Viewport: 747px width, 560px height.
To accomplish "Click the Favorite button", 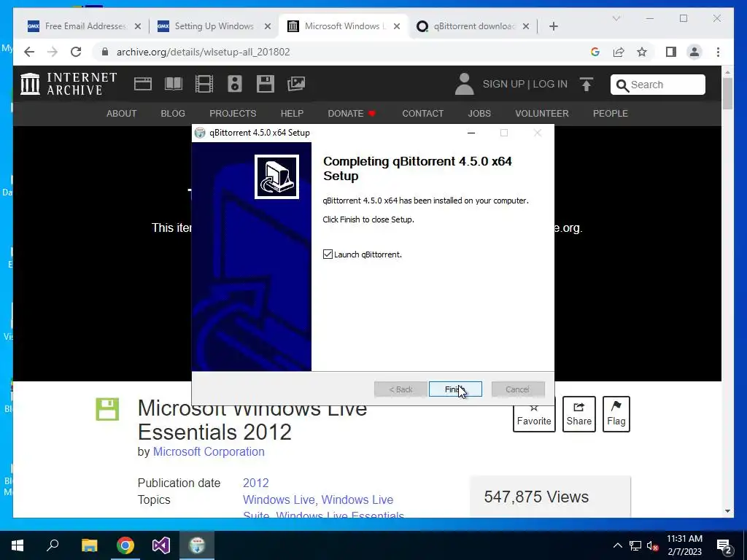I will click(534, 414).
